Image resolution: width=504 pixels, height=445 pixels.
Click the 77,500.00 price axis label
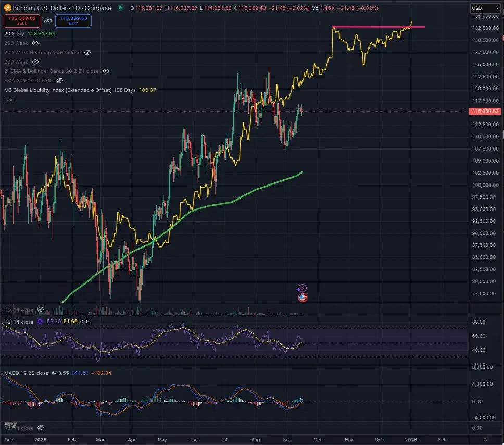point(485,294)
